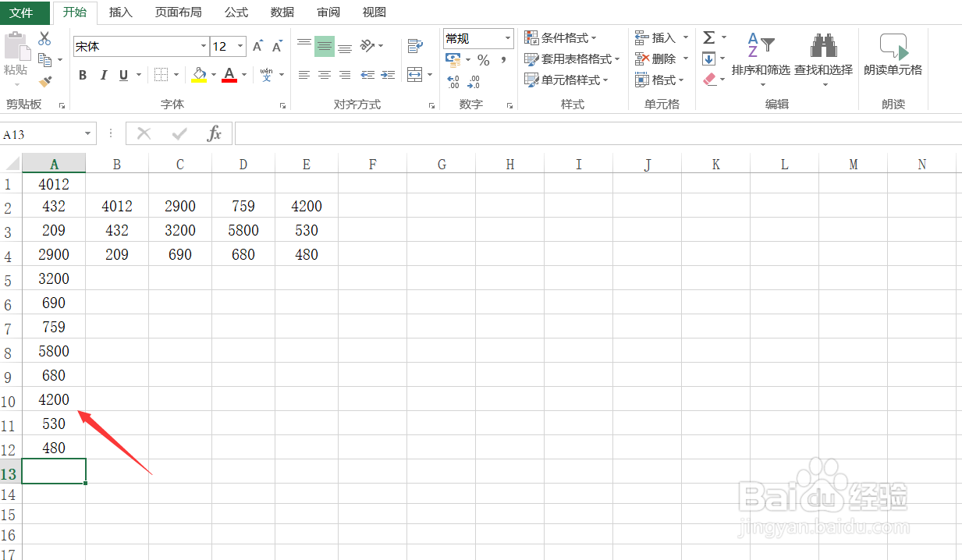Switch to the 数据 (Data) tab
962x560 pixels.
[x=282, y=12]
